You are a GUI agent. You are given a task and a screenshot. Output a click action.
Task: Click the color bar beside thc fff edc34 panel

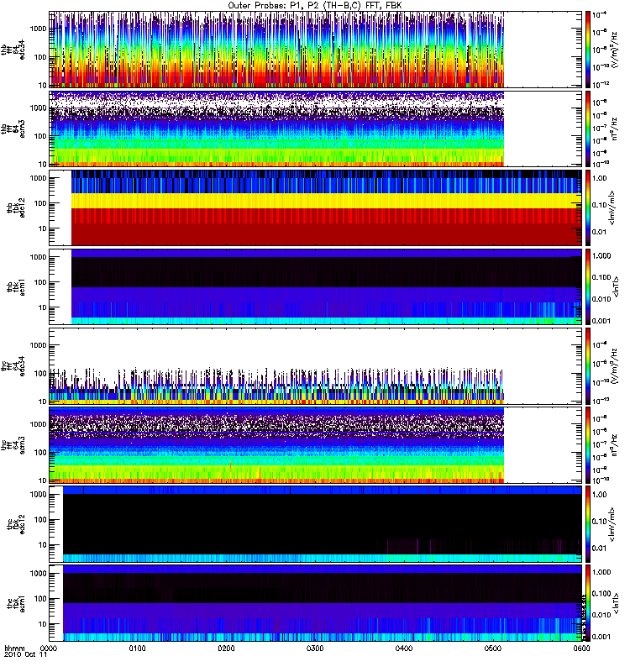click(x=588, y=366)
